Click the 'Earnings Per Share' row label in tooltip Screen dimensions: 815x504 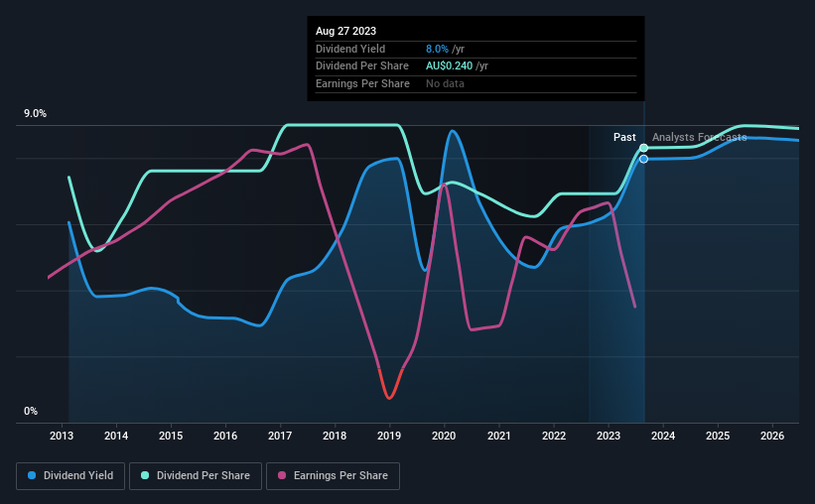pyautogui.click(x=362, y=83)
